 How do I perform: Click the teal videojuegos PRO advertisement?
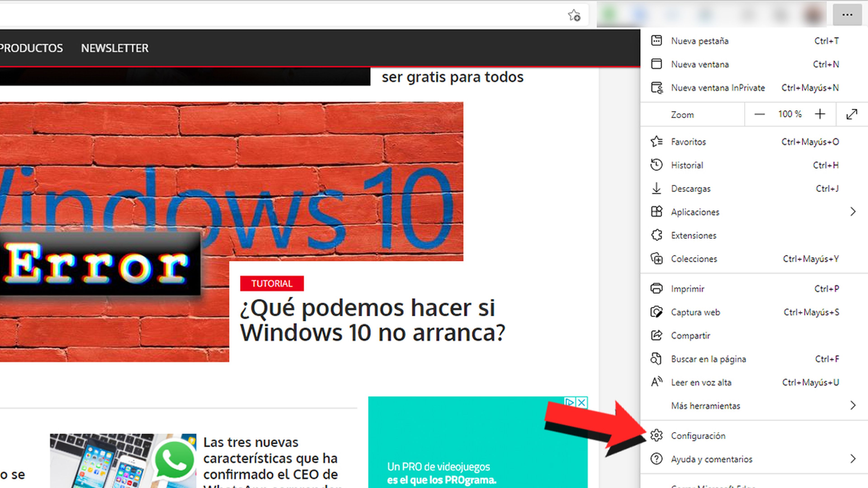tap(478, 442)
